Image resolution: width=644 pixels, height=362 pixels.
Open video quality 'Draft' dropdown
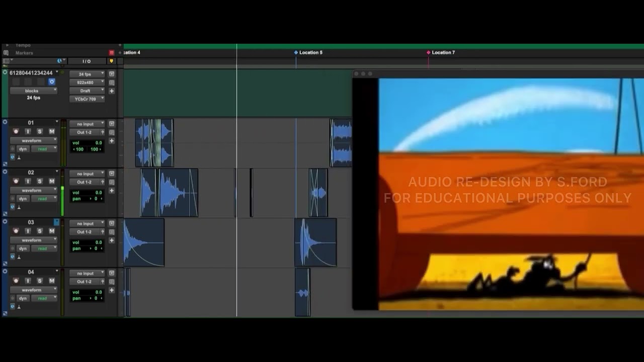pyautogui.click(x=87, y=91)
